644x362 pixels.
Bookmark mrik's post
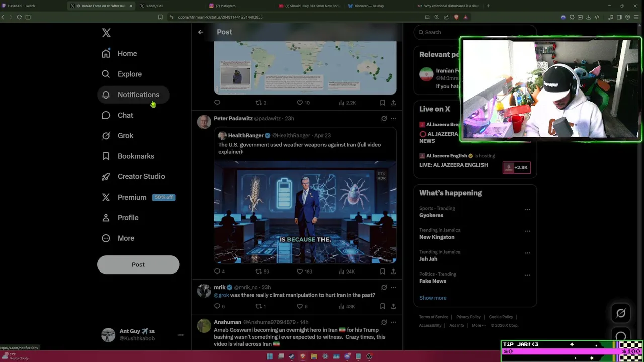pos(382,306)
